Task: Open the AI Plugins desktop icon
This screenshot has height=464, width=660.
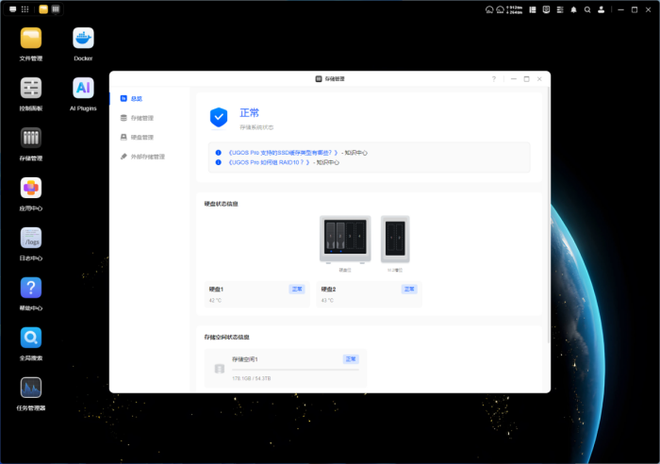Action: click(x=83, y=88)
